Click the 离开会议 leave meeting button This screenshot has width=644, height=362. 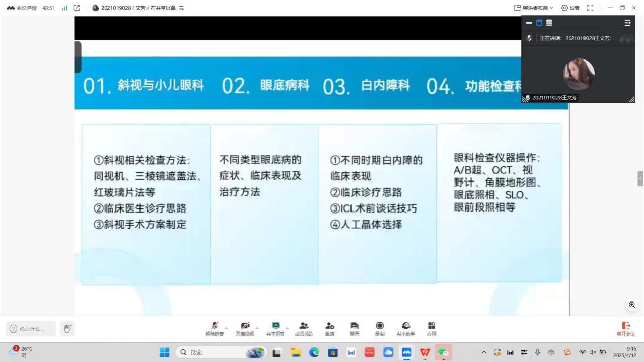(626, 328)
